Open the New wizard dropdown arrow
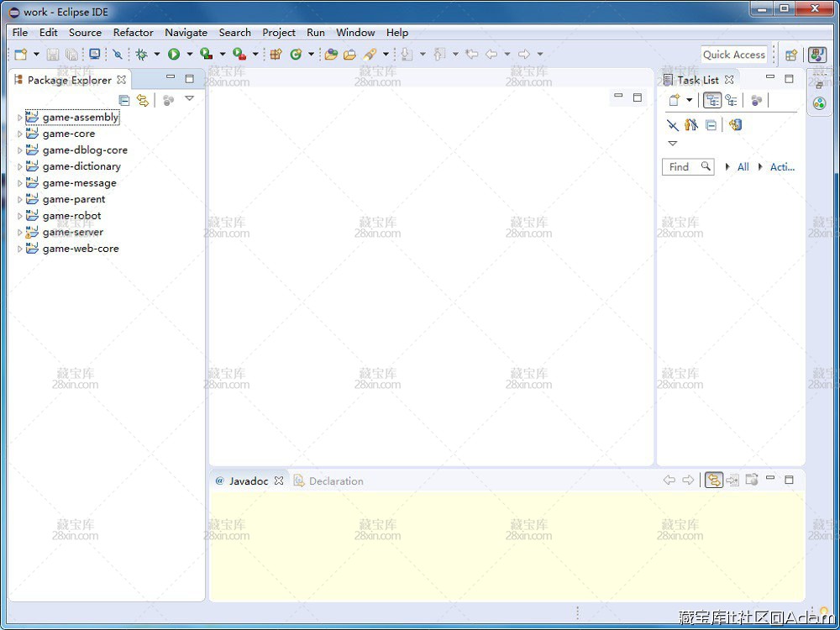 coord(36,54)
